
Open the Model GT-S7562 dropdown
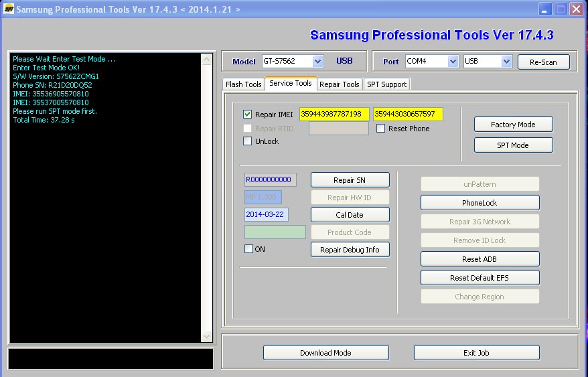click(x=317, y=61)
